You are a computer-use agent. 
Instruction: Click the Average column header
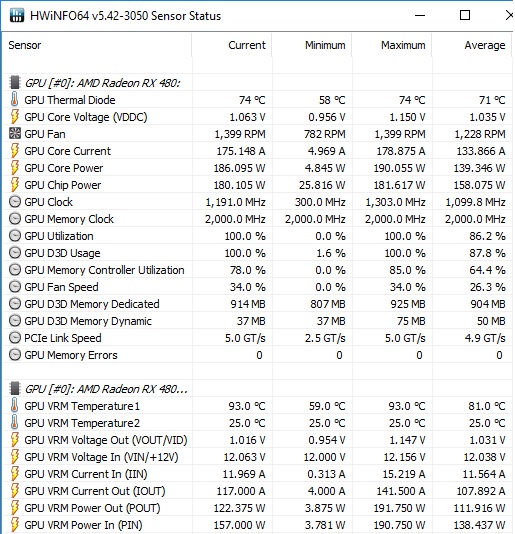coord(472,45)
